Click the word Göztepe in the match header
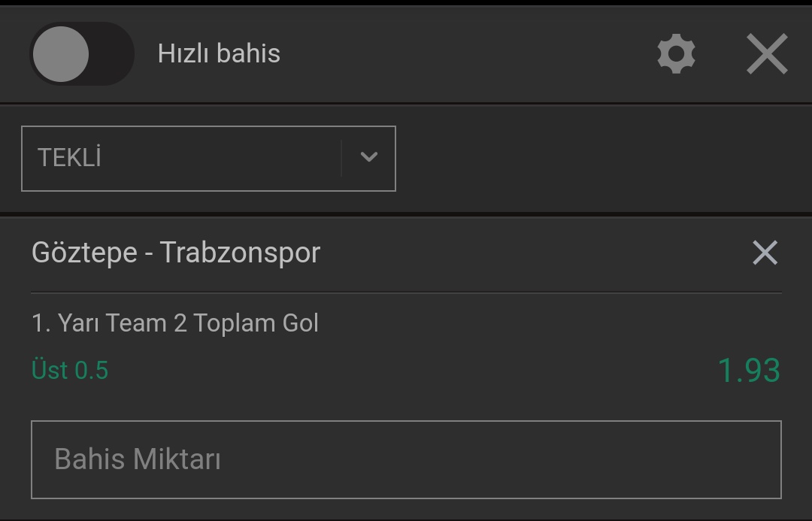The height and width of the screenshot is (521, 812). pos(84,253)
